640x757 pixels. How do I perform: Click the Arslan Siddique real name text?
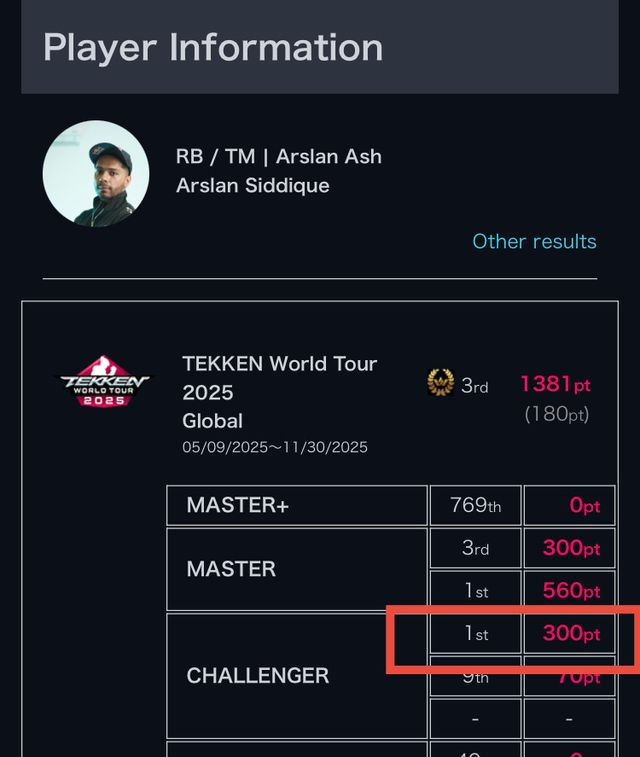tap(252, 186)
